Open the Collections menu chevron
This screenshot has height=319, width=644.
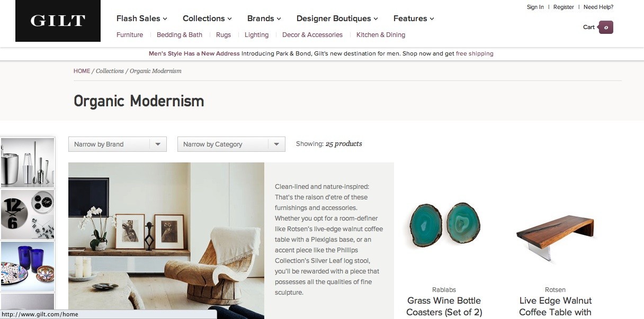(229, 19)
